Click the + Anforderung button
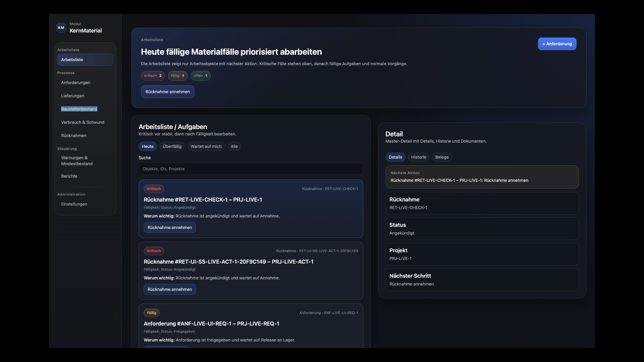This screenshot has width=644, height=362. (x=557, y=44)
